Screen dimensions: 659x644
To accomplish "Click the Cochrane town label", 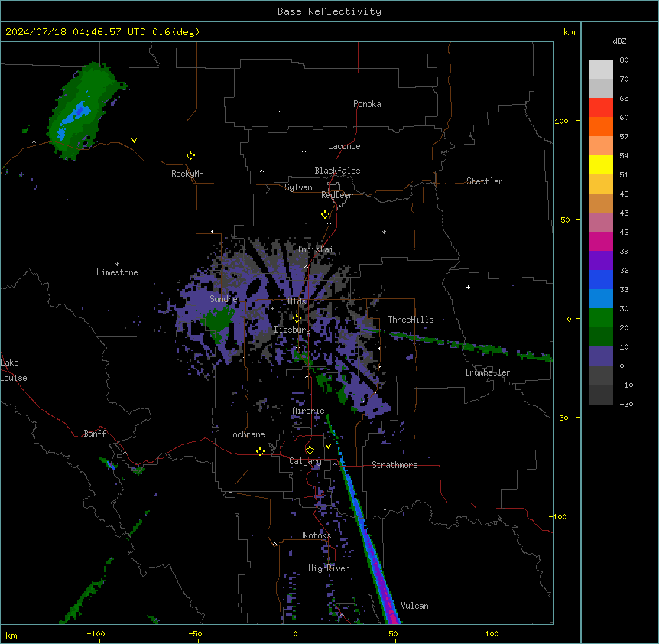I will [x=246, y=434].
